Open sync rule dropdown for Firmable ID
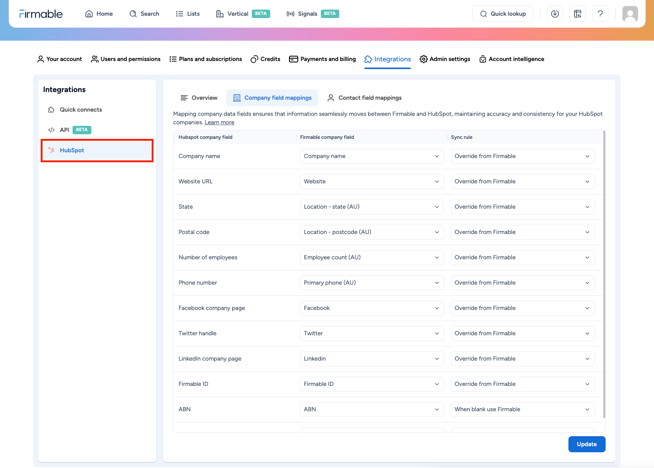 coord(522,384)
